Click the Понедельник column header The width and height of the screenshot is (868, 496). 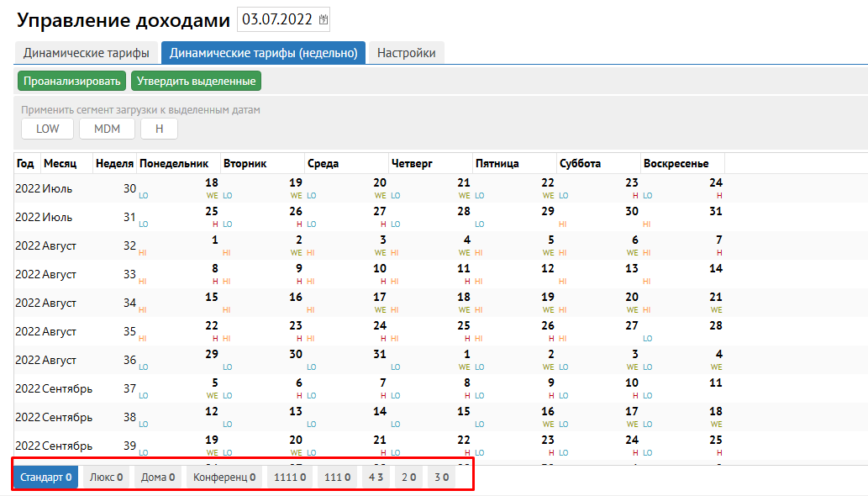(x=177, y=164)
